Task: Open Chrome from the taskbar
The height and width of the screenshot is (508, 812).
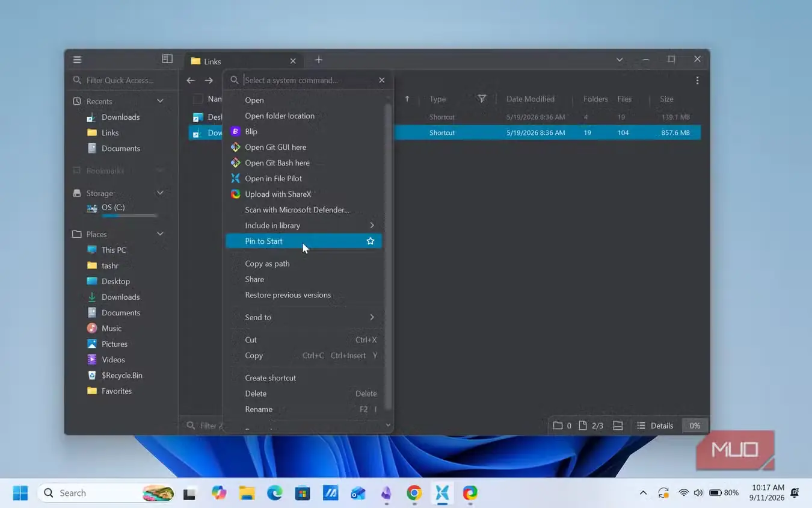Action: point(414,493)
